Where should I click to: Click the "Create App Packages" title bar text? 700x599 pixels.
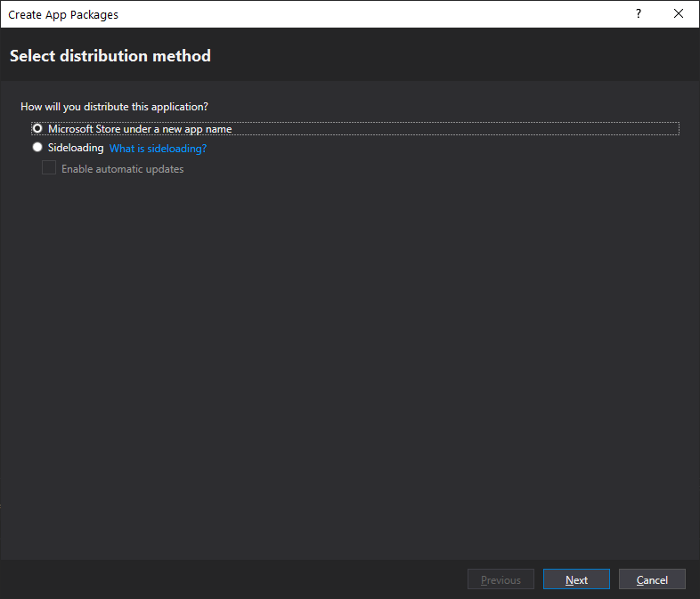pyautogui.click(x=63, y=14)
